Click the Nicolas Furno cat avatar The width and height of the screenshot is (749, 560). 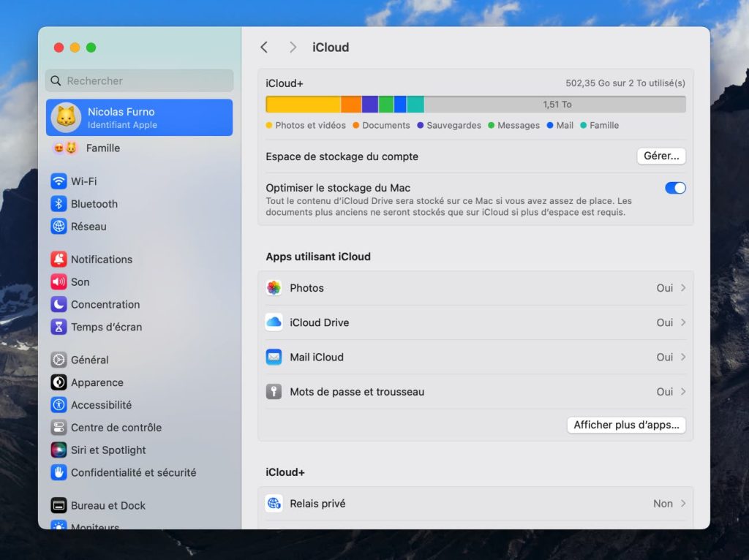point(66,118)
